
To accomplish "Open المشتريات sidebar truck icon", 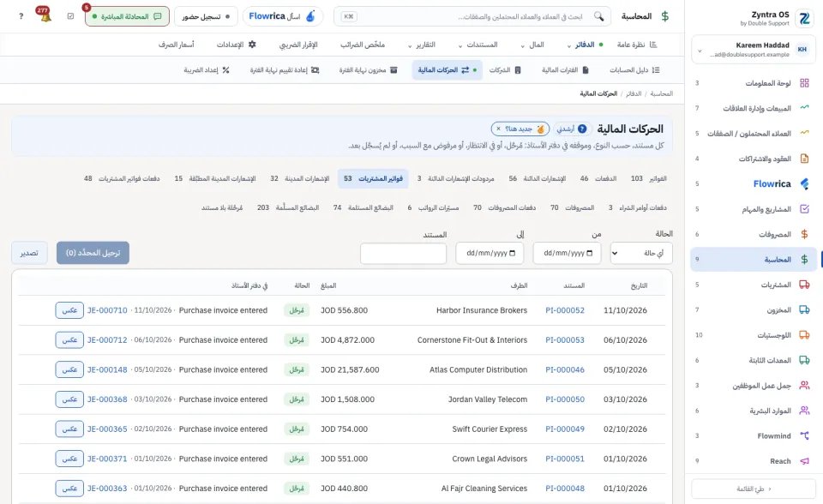I will tap(804, 285).
